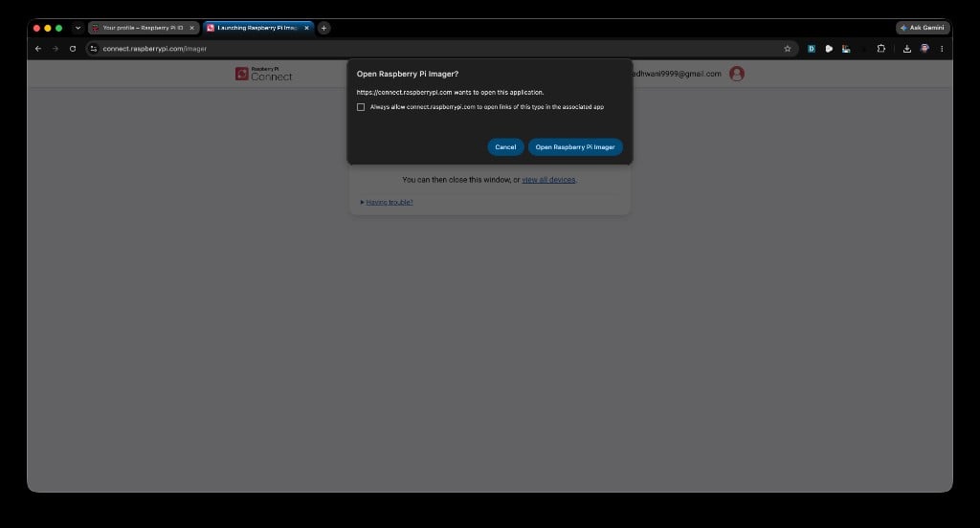Go back with the browser back arrow

tap(38, 48)
